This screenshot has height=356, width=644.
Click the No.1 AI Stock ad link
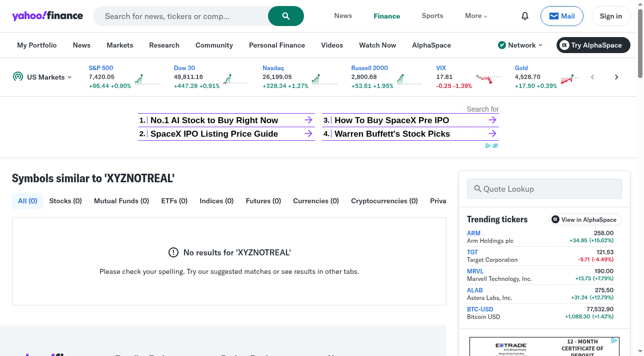(x=214, y=120)
